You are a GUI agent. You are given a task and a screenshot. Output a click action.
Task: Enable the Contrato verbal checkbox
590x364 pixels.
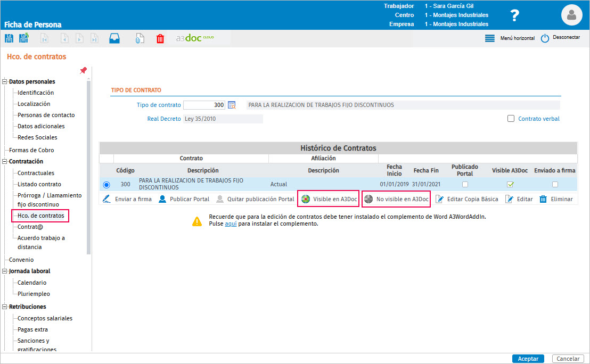(511, 119)
